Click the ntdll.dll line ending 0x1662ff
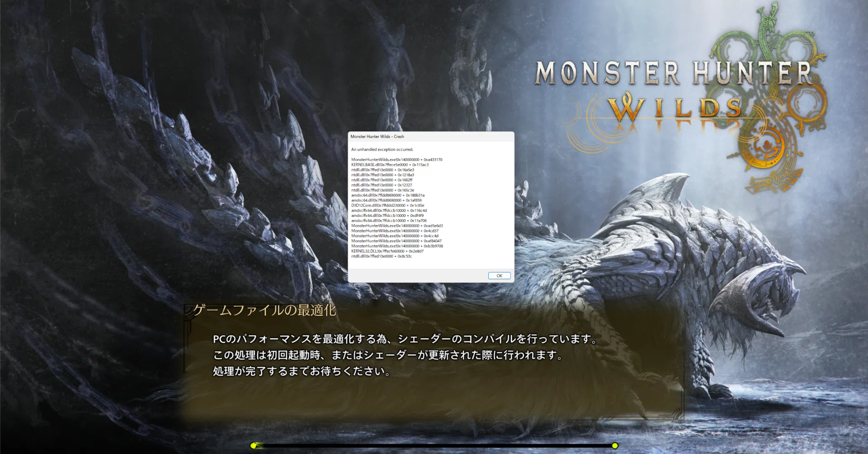Screen dimensions: 868x454 382,180
